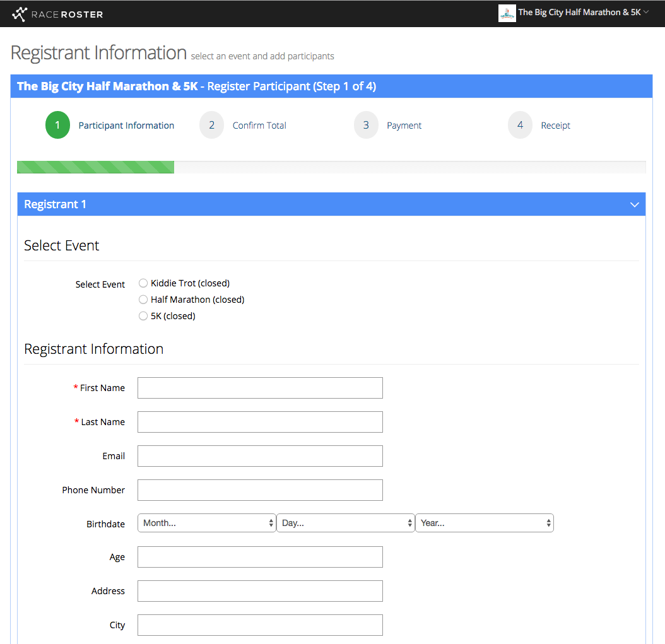Click the Race Roster logo
665x644 pixels.
(x=57, y=13)
